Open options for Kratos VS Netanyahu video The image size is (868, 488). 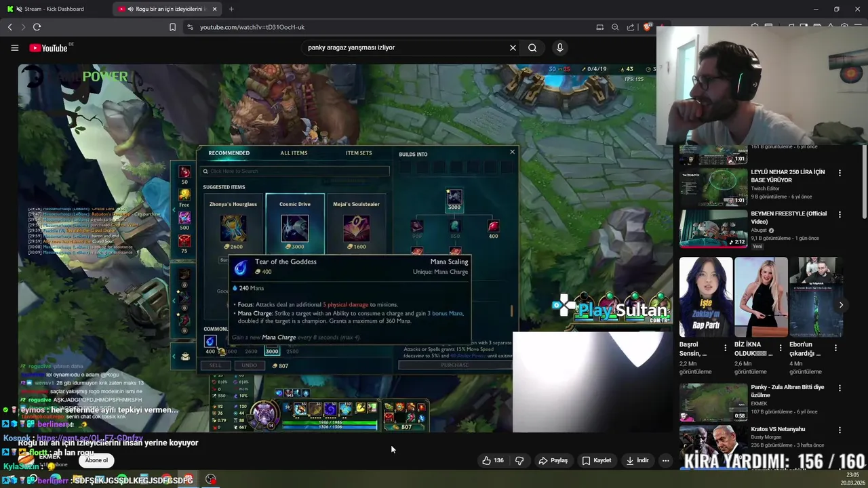[x=840, y=430]
